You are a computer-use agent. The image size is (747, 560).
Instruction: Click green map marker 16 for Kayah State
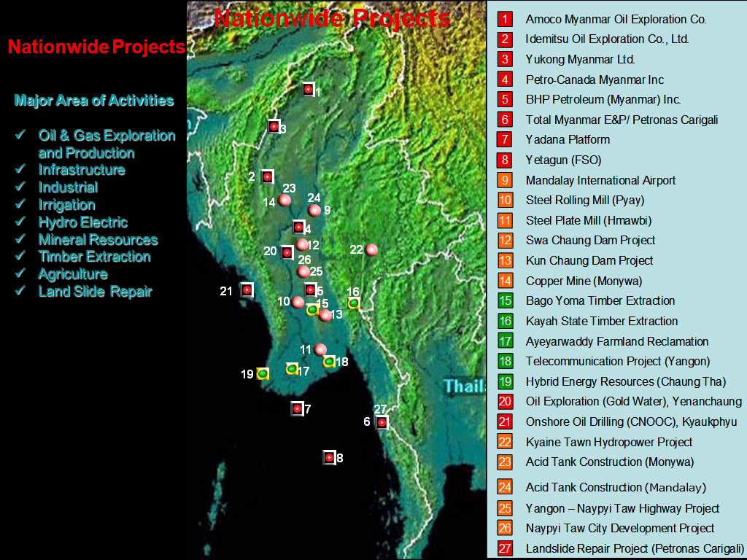coord(354,303)
